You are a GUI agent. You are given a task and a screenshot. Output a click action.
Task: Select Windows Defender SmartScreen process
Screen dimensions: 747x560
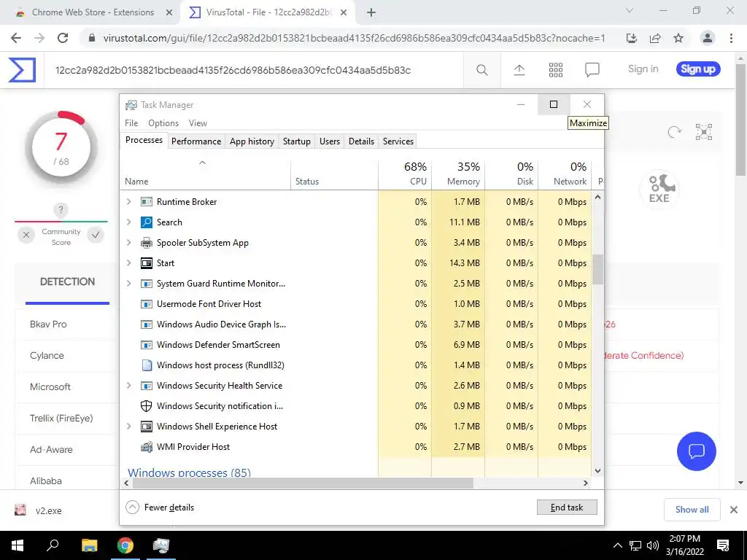[355, 345]
